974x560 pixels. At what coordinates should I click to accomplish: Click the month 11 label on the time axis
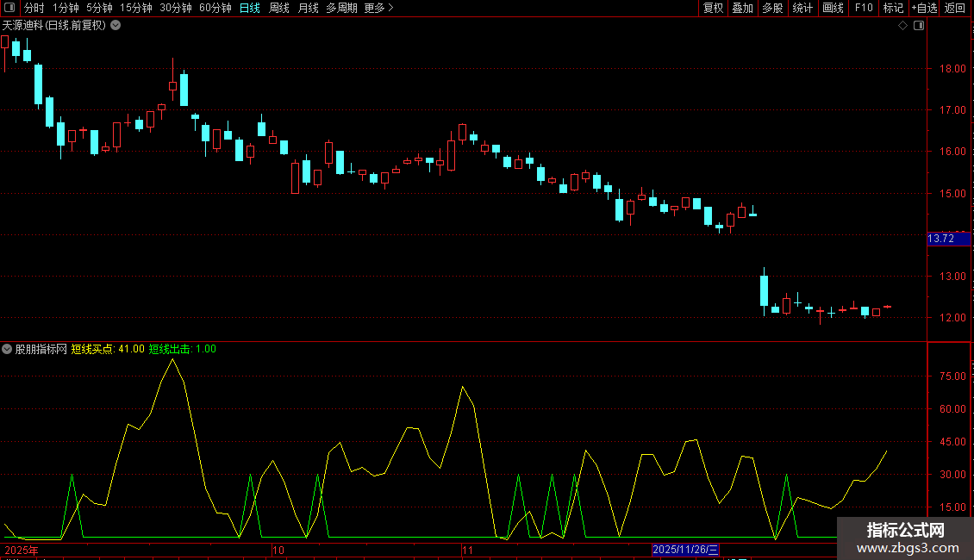467,550
